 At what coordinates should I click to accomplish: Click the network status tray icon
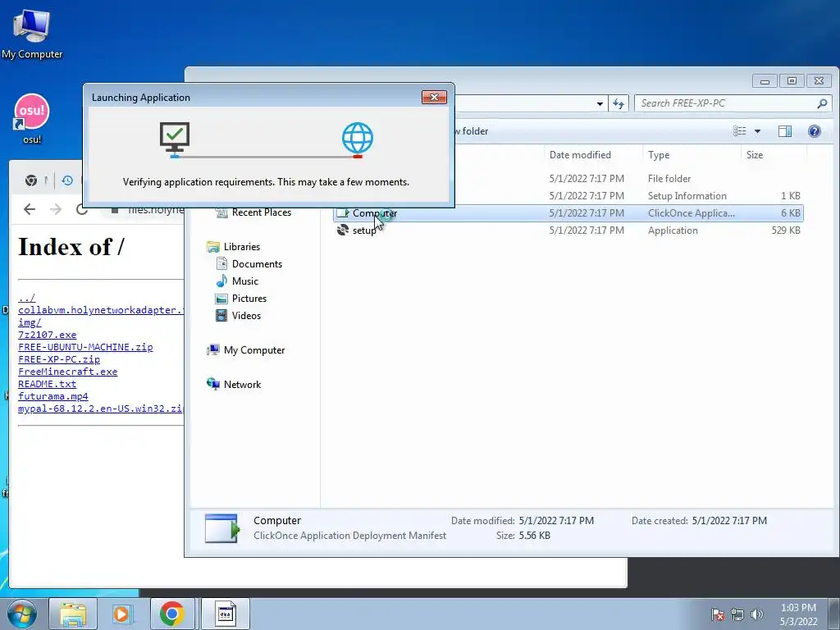737,614
